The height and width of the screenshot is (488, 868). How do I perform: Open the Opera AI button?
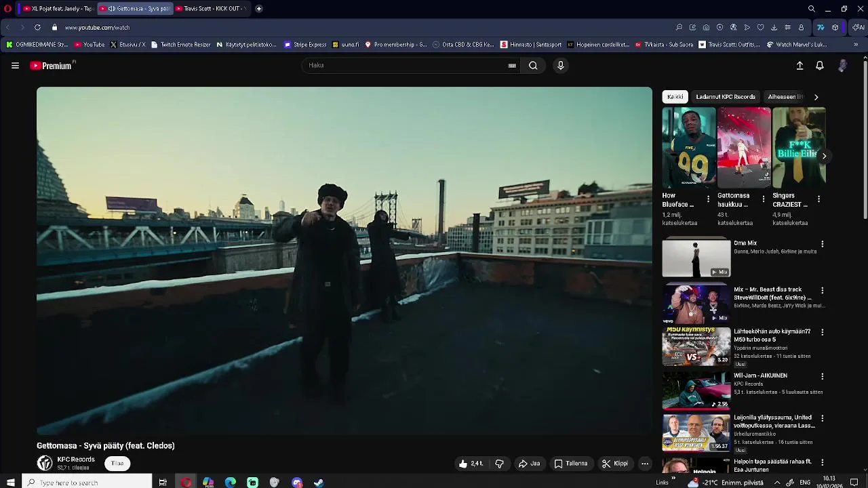[859, 27]
